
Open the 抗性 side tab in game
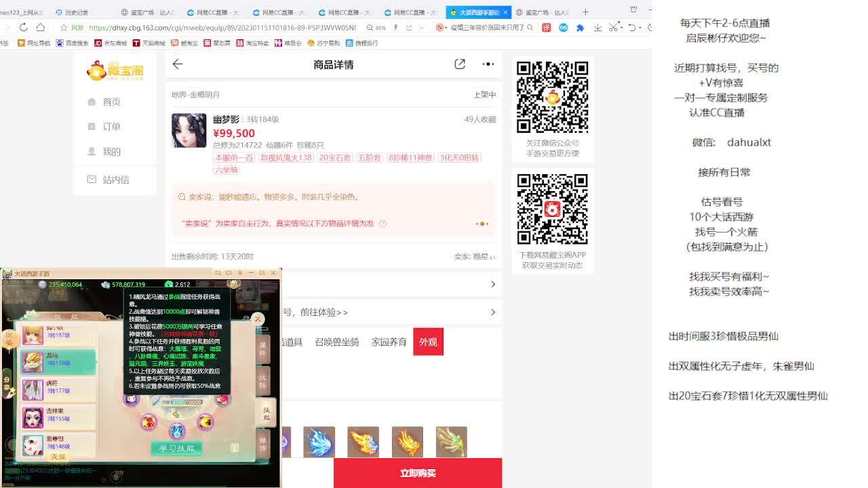(x=263, y=382)
